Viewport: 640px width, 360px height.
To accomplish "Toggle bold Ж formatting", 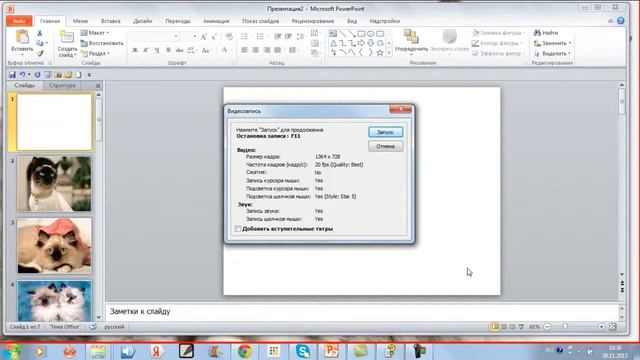I will 135,50.
